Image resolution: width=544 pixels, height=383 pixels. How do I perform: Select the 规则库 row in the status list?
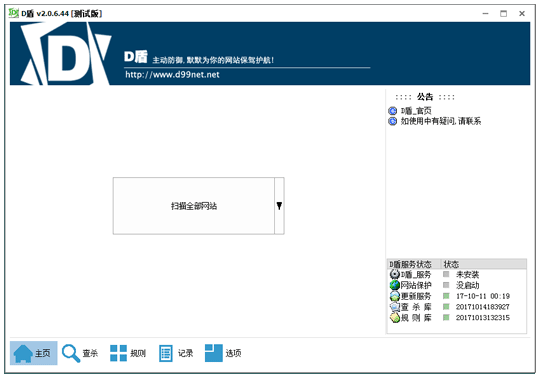(x=457, y=317)
